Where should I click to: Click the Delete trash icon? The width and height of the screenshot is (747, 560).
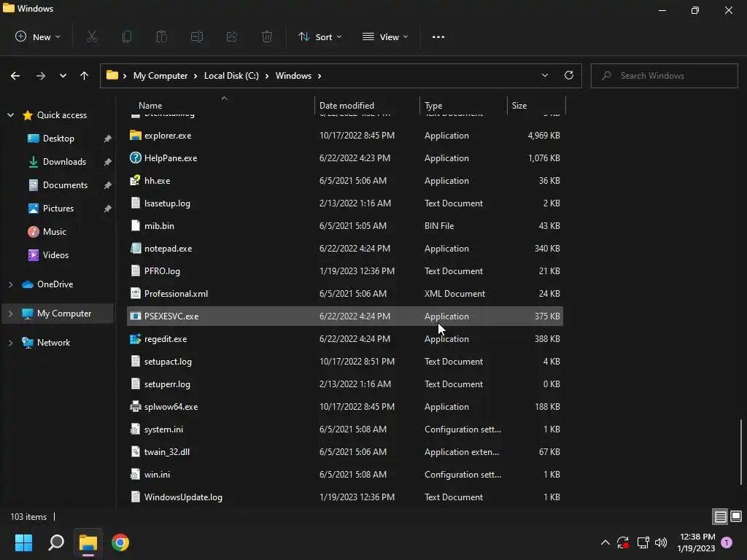click(x=267, y=36)
